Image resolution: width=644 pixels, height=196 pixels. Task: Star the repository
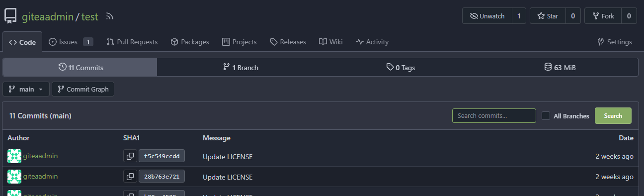click(x=548, y=16)
